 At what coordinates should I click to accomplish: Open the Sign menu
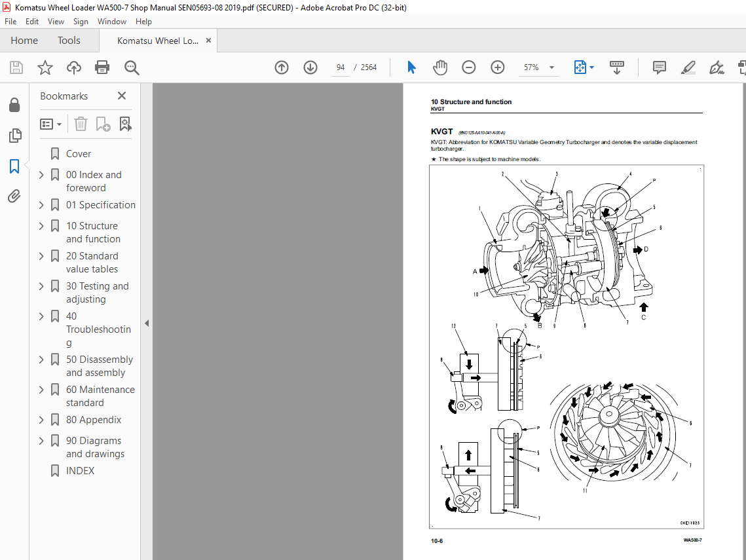81,22
